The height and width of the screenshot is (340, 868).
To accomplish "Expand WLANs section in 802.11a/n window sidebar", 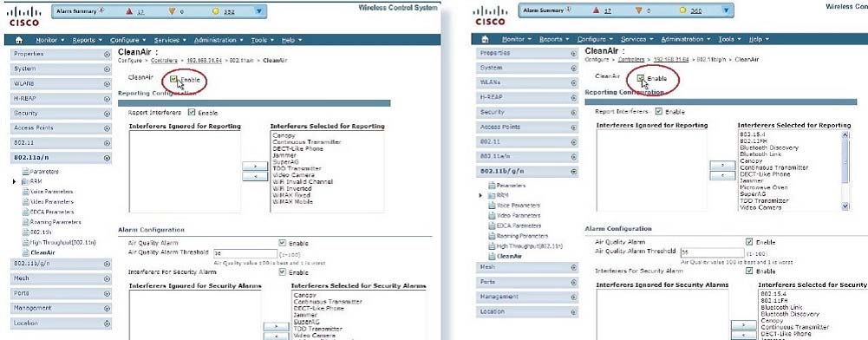I will point(107,84).
